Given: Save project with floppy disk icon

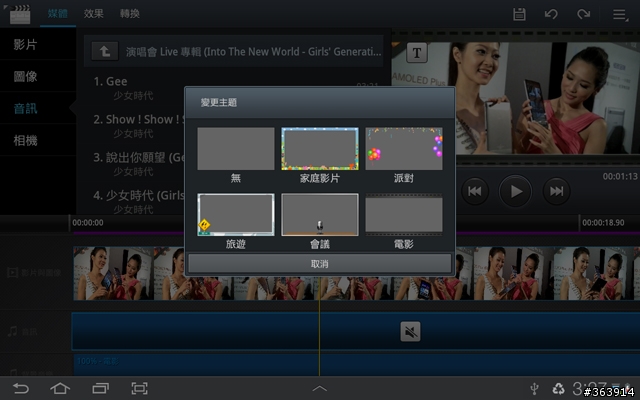Looking at the screenshot, I should pos(519,14).
